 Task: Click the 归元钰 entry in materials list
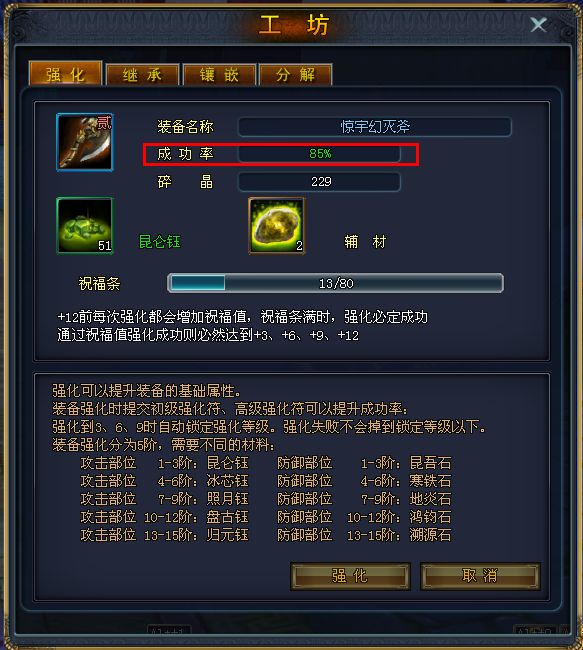(x=227, y=535)
